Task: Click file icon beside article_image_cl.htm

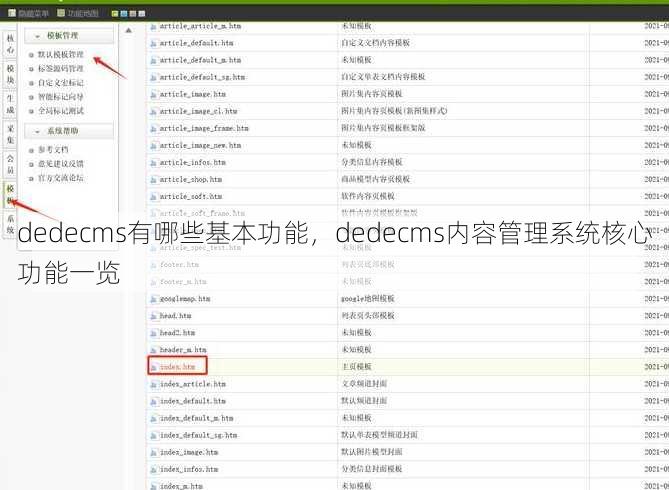Action: (x=154, y=111)
